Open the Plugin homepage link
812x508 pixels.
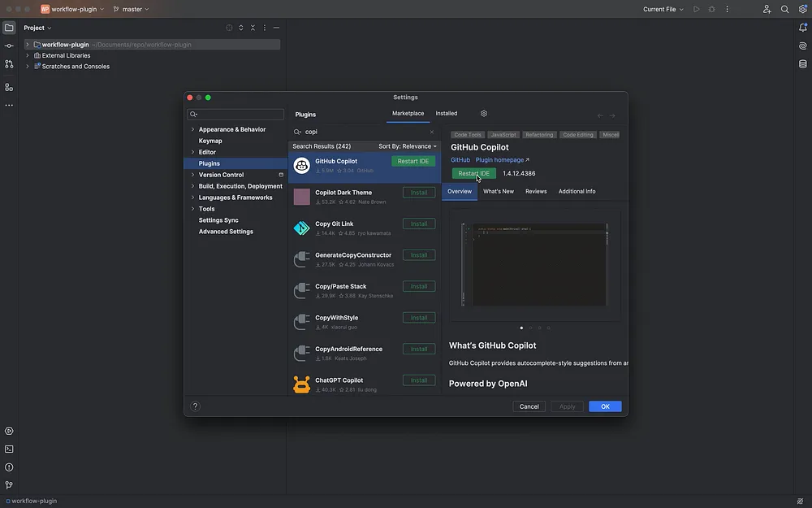(x=502, y=160)
